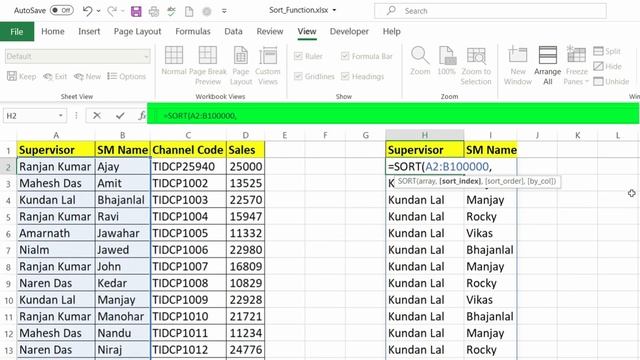This screenshot has height=360, width=640.
Task: Click the New blank document icon
Action: [x=189, y=11]
